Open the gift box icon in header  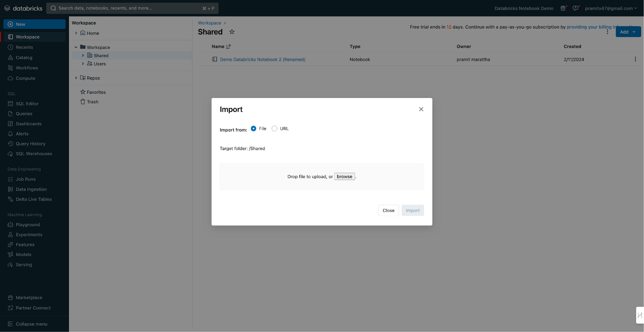[x=563, y=8]
